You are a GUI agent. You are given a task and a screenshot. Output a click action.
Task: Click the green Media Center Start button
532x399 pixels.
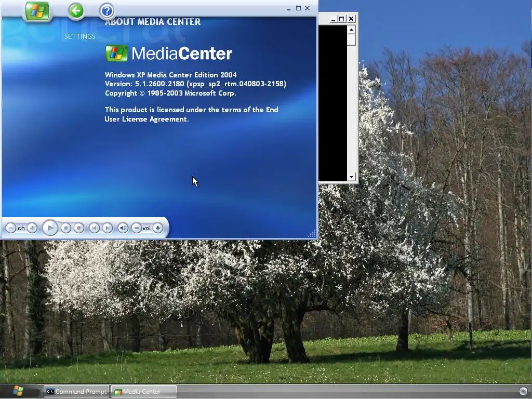click(37, 11)
